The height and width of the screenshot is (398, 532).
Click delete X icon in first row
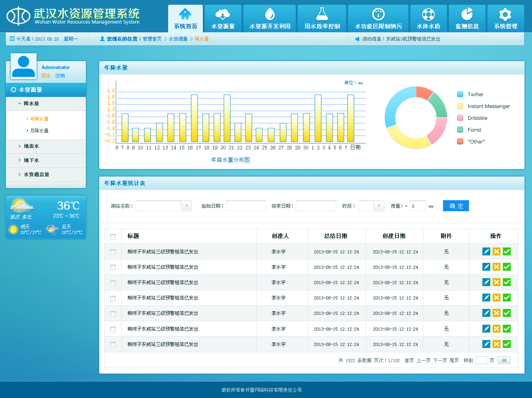pos(497,251)
